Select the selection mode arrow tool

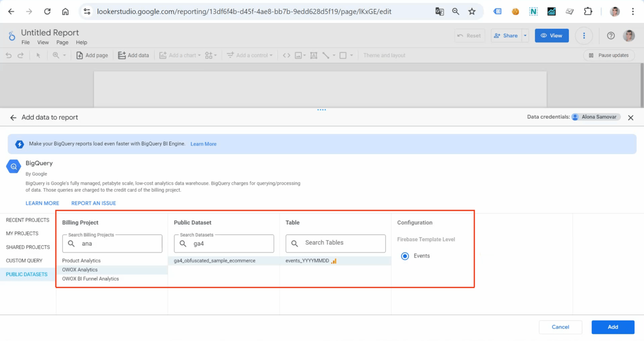pos(38,55)
